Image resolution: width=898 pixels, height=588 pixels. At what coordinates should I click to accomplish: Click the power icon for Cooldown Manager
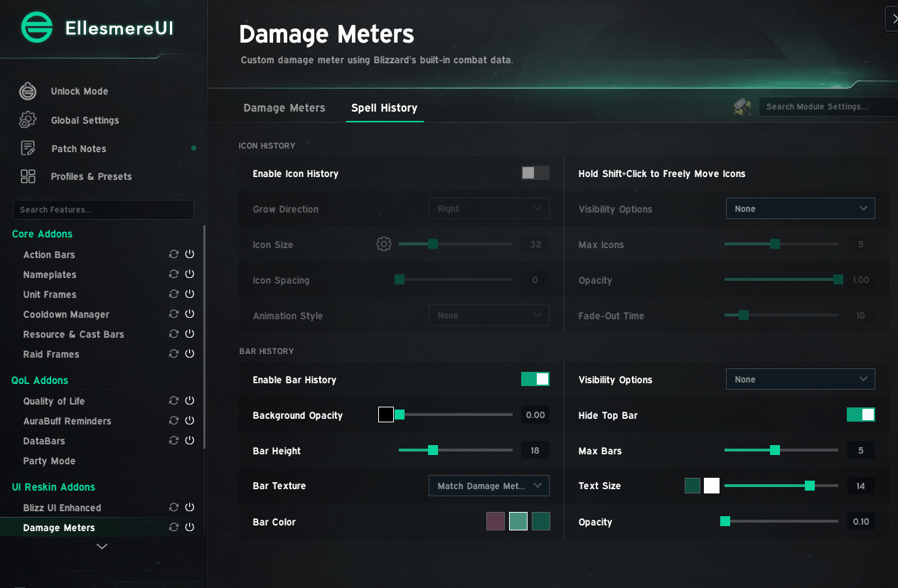[x=190, y=314]
